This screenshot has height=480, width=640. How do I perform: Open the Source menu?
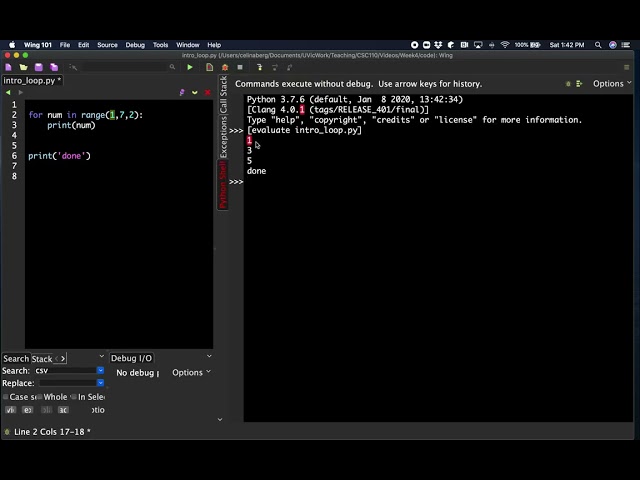tap(107, 45)
